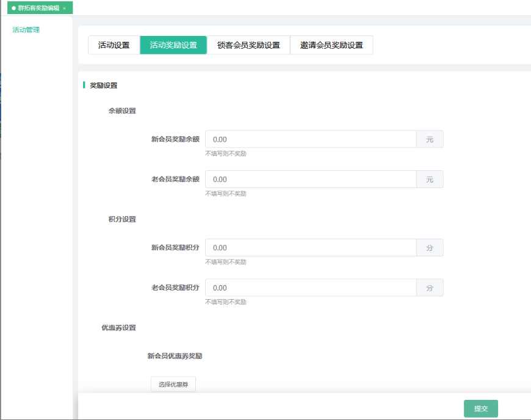Focus the 新会员奖励余额 input field
This screenshot has width=531, height=420.
click(x=311, y=139)
